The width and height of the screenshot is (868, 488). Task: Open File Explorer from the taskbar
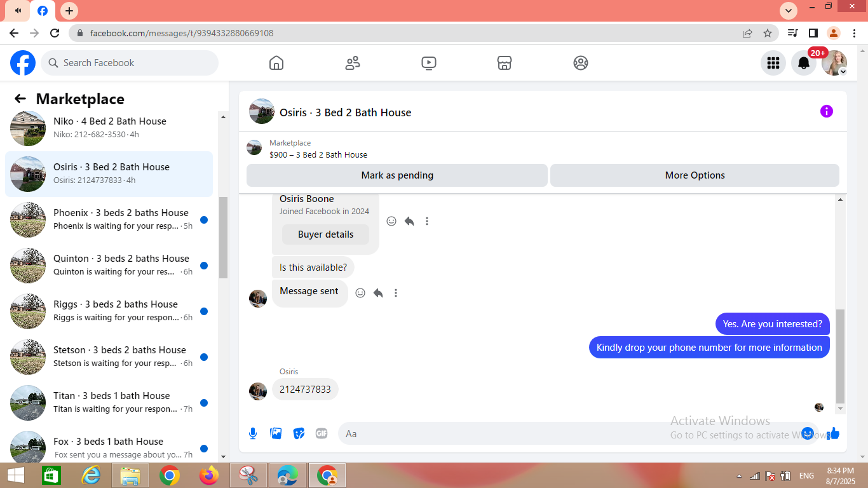click(x=130, y=475)
